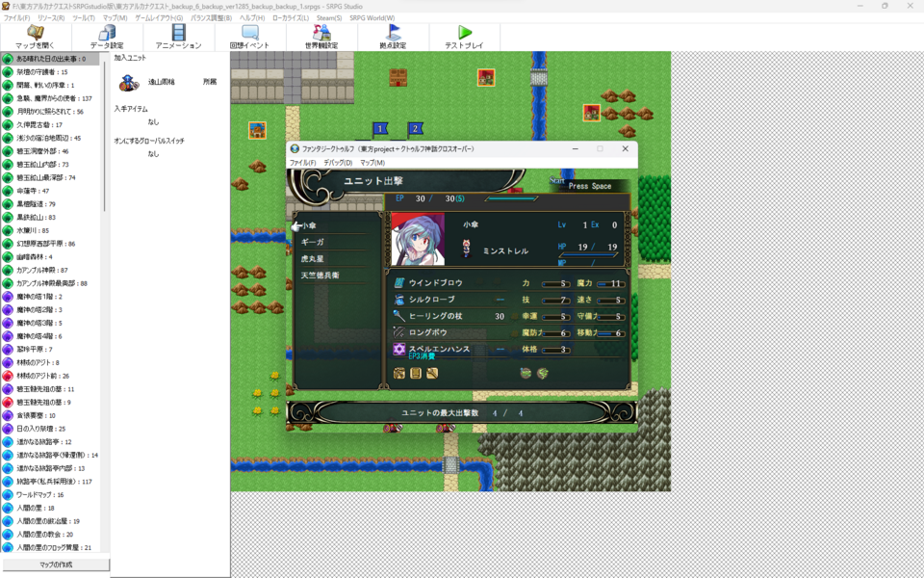Click the スペルエンハンス hexagram skill icon
The image size is (924, 578).
pyautogui.click(x=399, y=349)
